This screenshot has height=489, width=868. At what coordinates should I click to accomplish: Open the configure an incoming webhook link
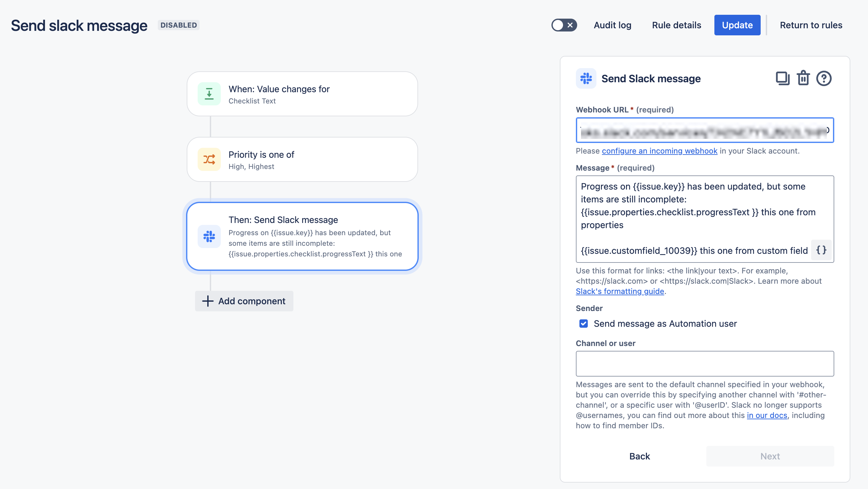(659, 151)
